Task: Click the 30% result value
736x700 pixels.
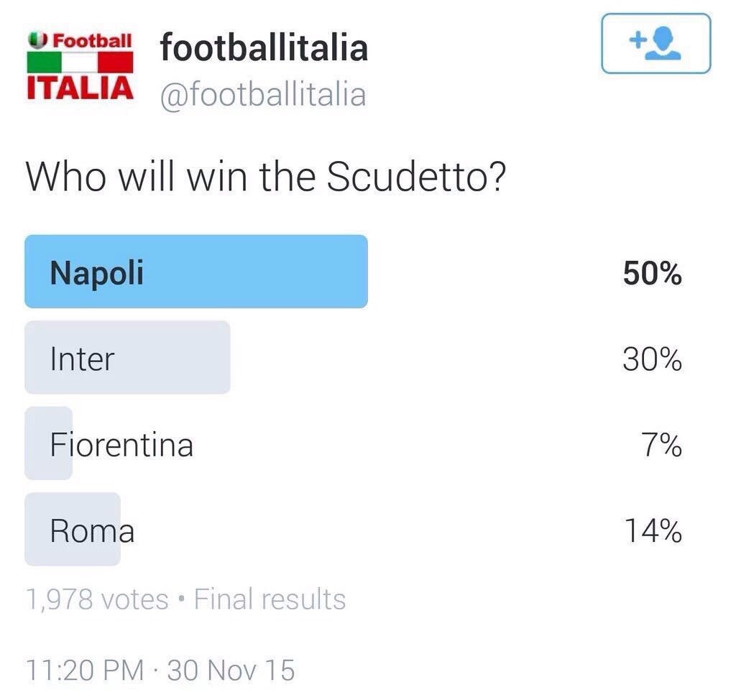Action: (652, 359)
